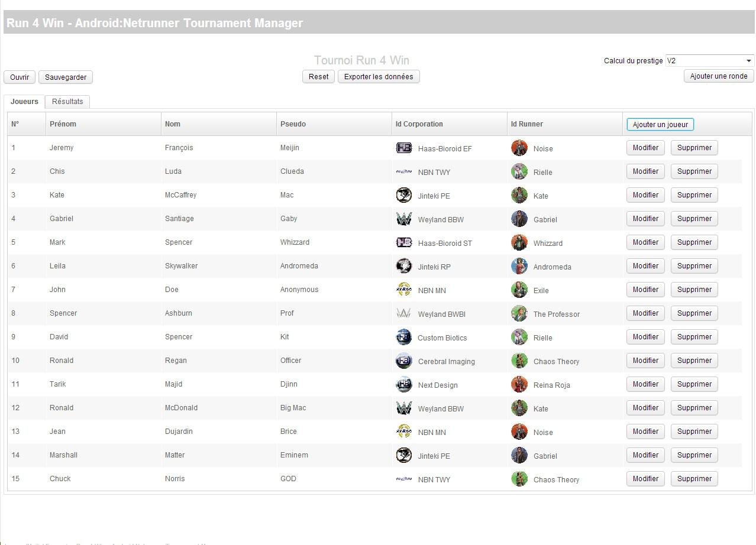Select the NBN TWY icon for Chuck Norris
Screen dimensions: 756x545
(403, 479)
